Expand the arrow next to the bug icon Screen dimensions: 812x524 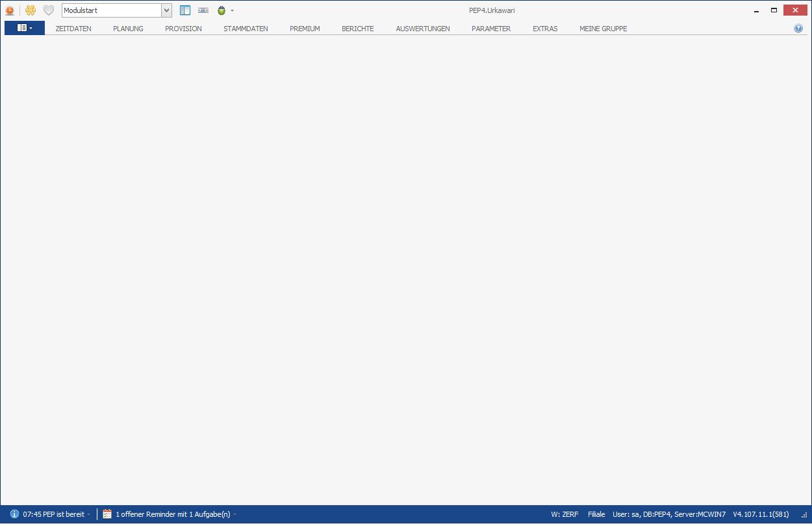[232, 10]
